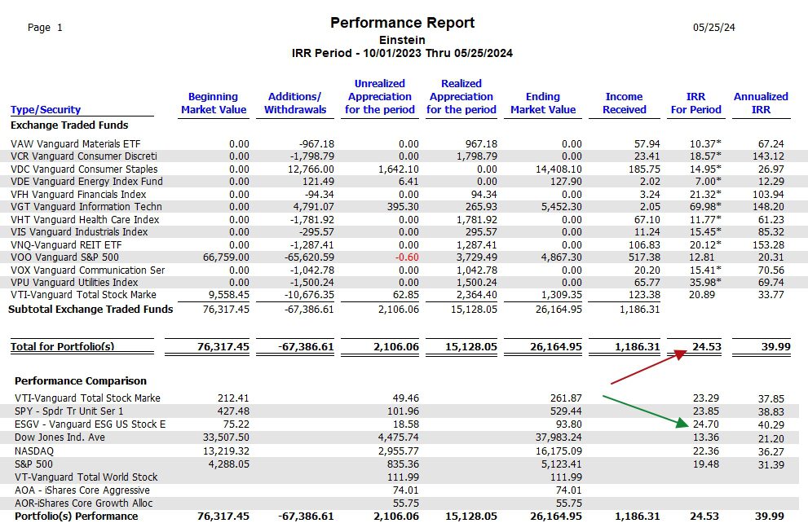Select the Performance Report title

point(403,23)
